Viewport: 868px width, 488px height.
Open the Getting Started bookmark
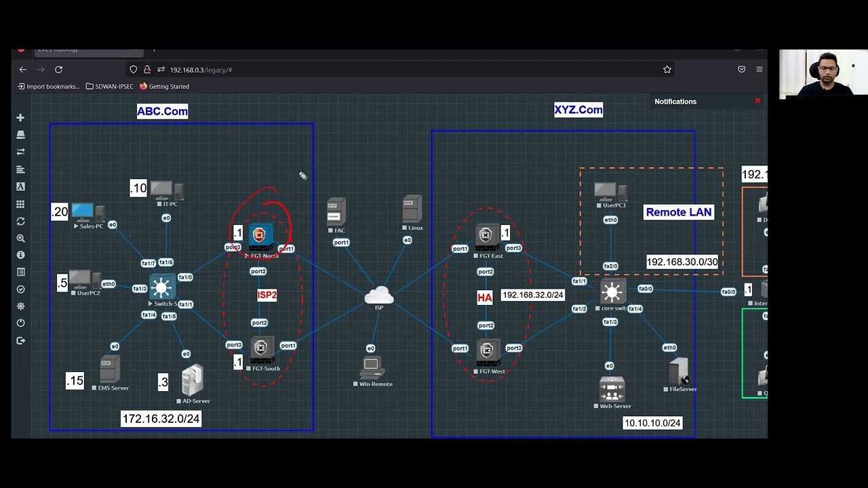[x=164, y=87]
